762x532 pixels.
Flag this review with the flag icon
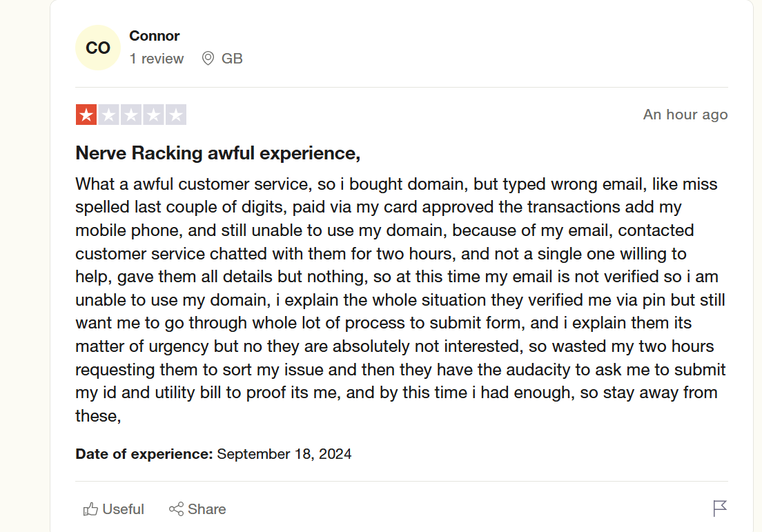click(720, 509)
